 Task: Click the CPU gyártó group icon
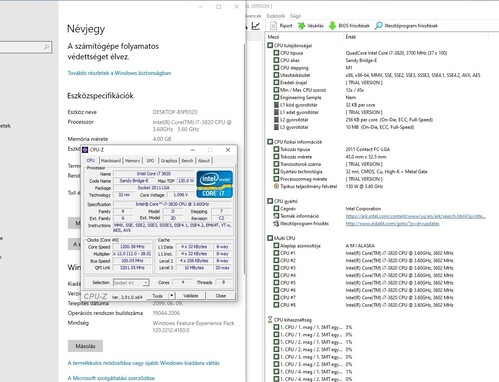pyautogui.click(x=270, y=201)
